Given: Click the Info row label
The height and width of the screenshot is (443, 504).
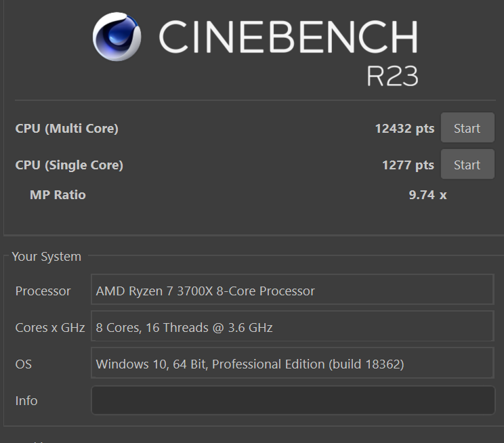Looking at the screenshot, I should 26,401.
